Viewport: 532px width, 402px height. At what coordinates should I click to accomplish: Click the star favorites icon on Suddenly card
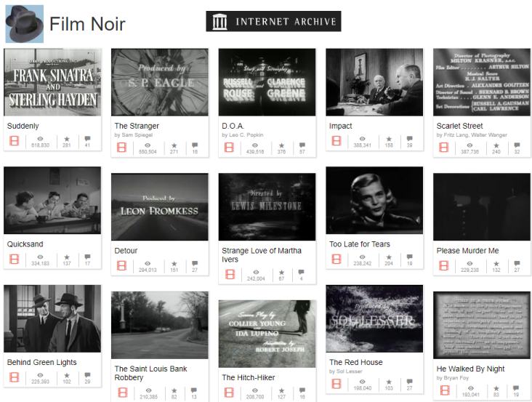coord(67,139)
